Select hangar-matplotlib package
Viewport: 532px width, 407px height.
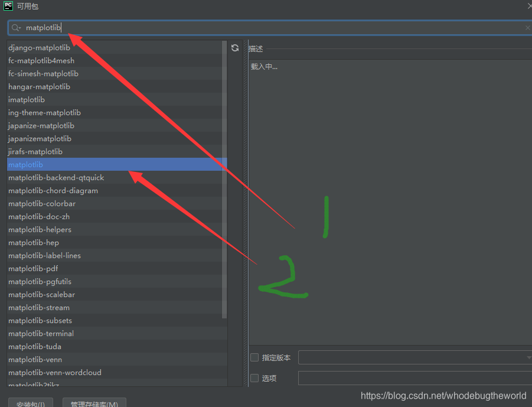(117, 87)
